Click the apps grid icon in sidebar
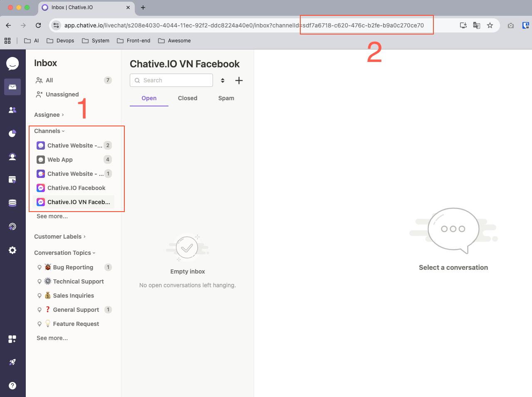 point(12,339)
